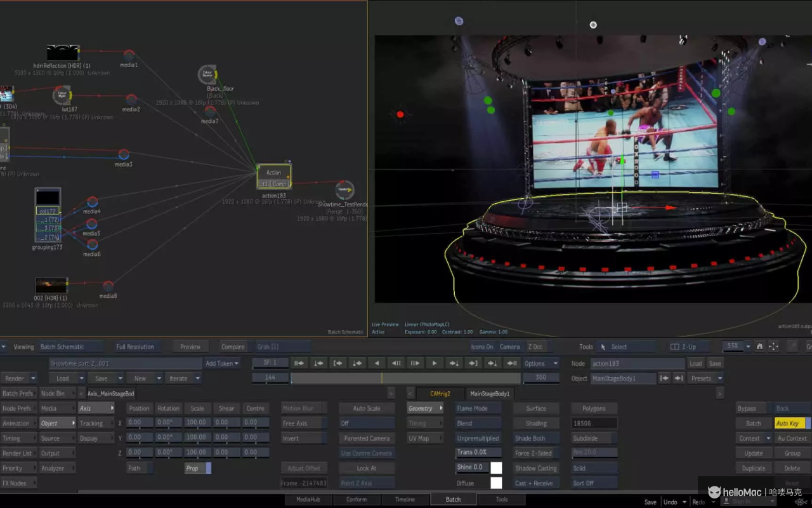The image size is (812, 508).
Task: Select the grouping173 node
Action: [48, 216]
